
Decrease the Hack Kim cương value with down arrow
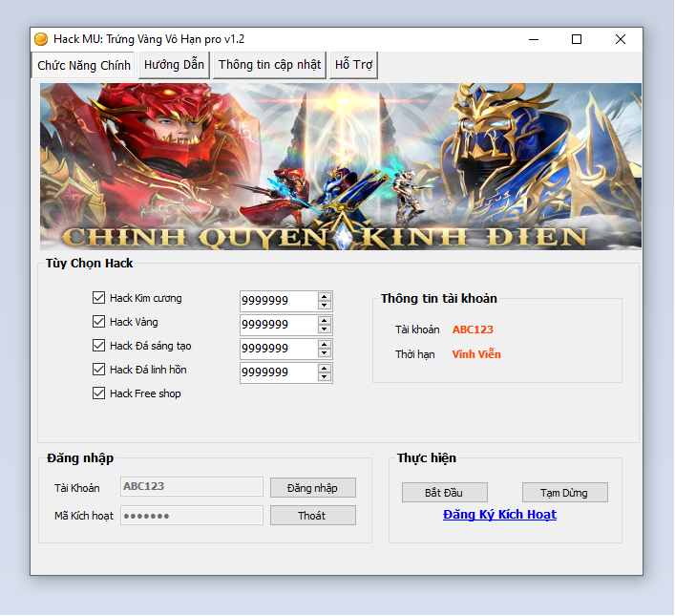[x=326, y=306]
